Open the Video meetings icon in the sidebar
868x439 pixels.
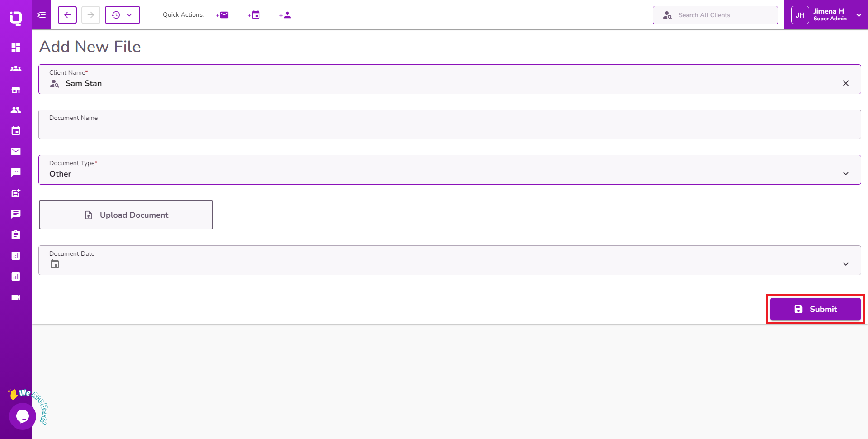click(x=16, y=297)
